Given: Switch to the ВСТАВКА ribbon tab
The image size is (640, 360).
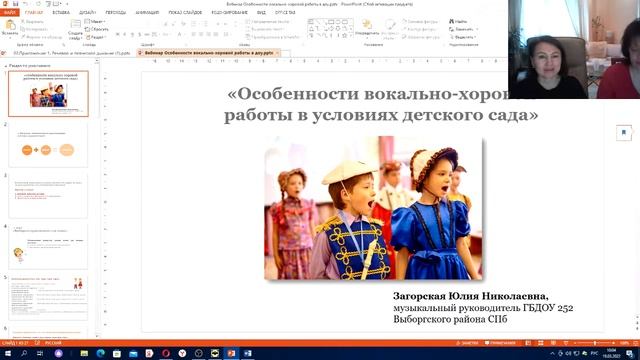Looking at the screenshot, I should pyautogui.click(x=61, y=13).
